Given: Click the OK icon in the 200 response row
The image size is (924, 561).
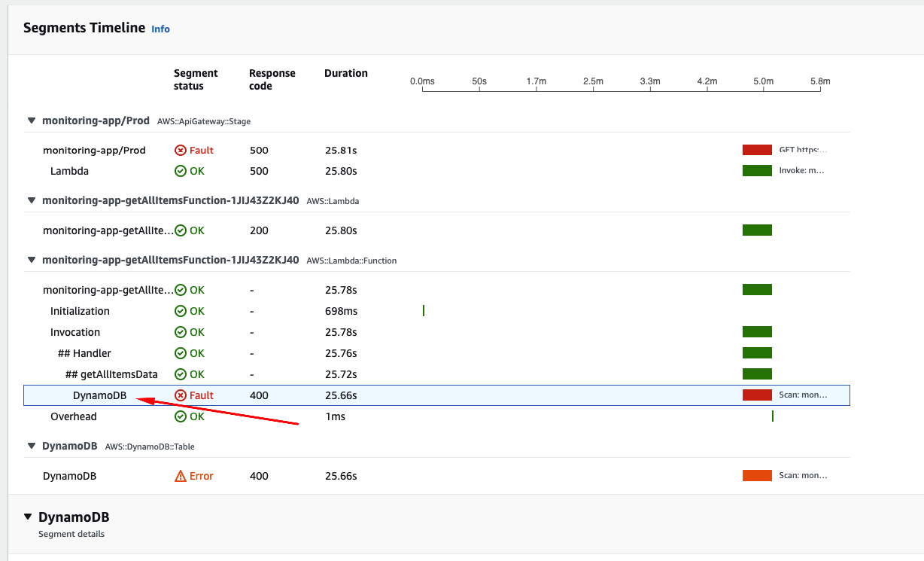Looking at the screenshot, I should [180, 230].
